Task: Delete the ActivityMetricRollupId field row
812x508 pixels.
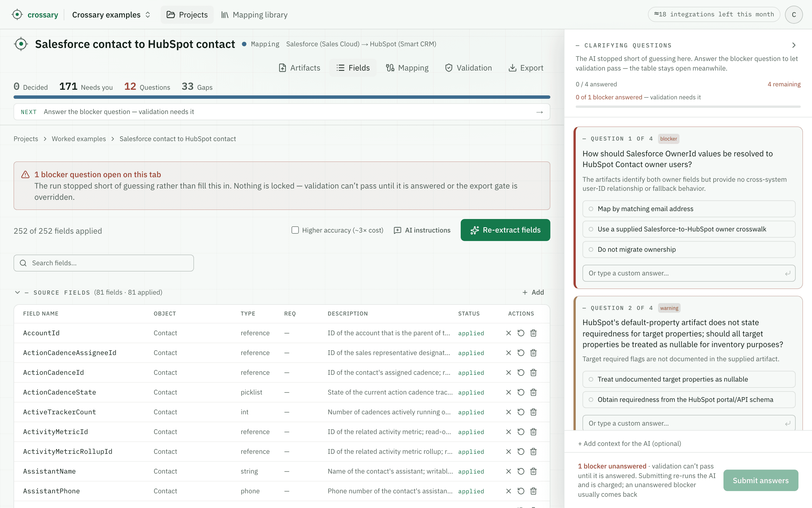Action: pos(533,452)
